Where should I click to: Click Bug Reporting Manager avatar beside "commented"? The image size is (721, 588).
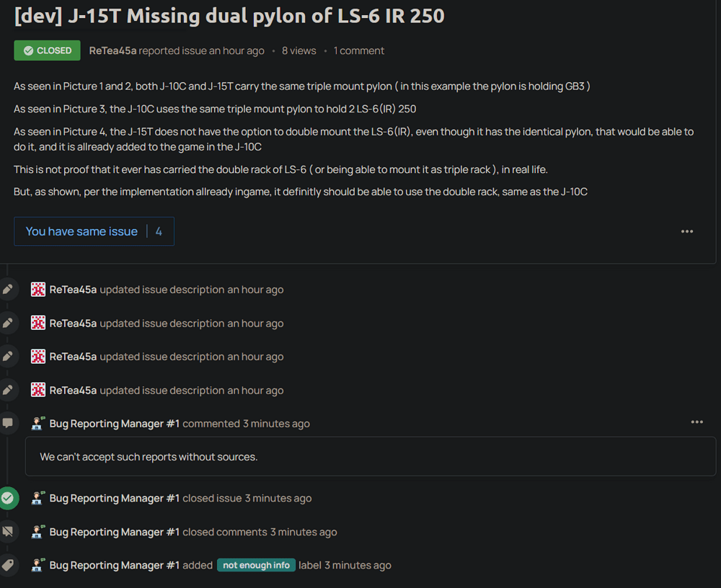coord(38,424)
